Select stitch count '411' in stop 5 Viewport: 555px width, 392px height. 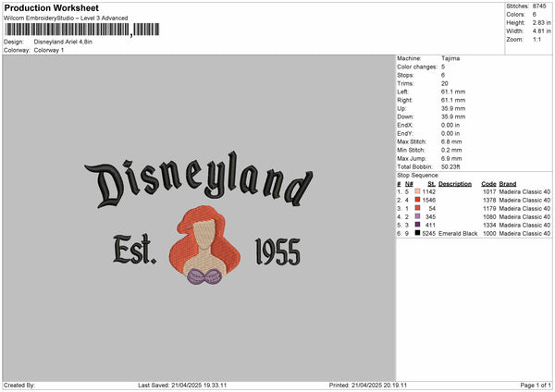430,225
